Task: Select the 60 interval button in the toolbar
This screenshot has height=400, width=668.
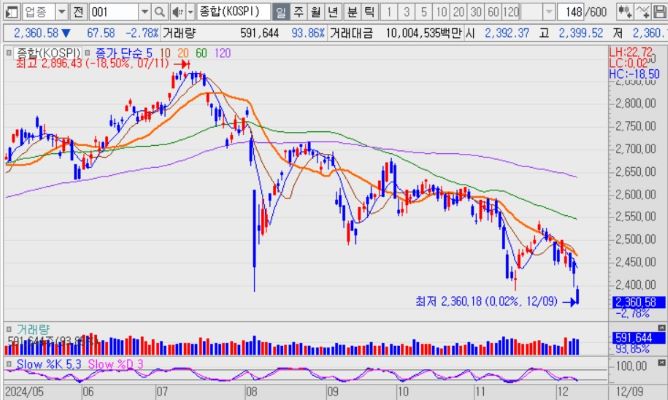Action: coord(493,12)
